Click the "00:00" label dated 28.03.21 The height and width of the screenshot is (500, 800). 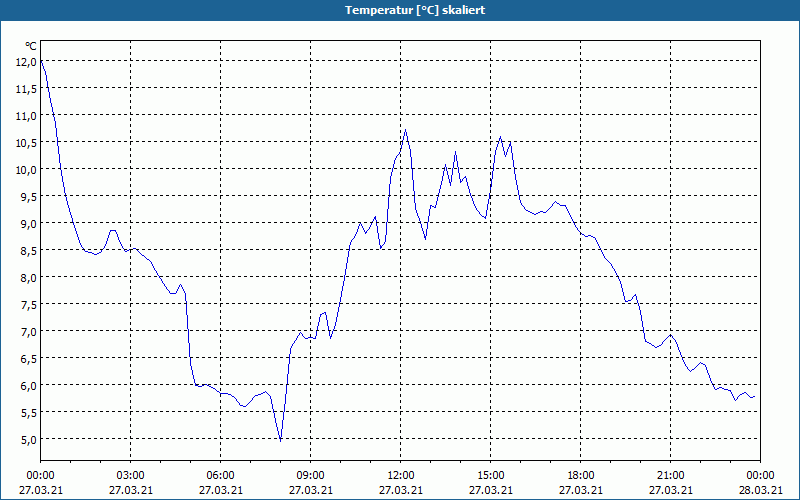tap(761, 476)
